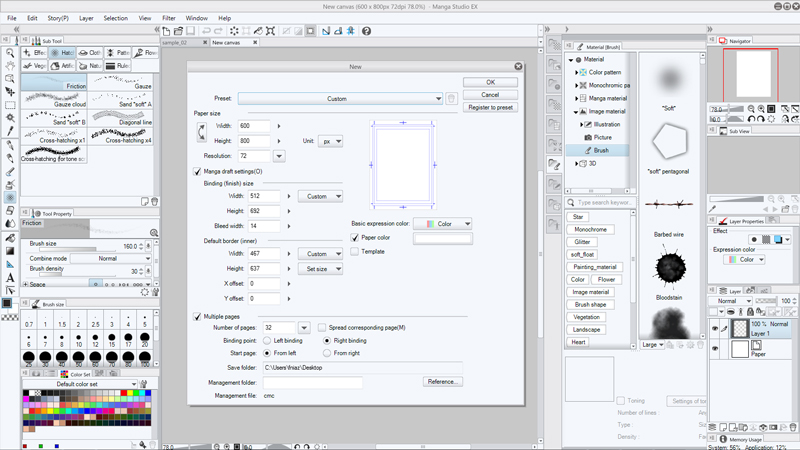
Task: Open the Filter menu
Action: pos(169,18)
